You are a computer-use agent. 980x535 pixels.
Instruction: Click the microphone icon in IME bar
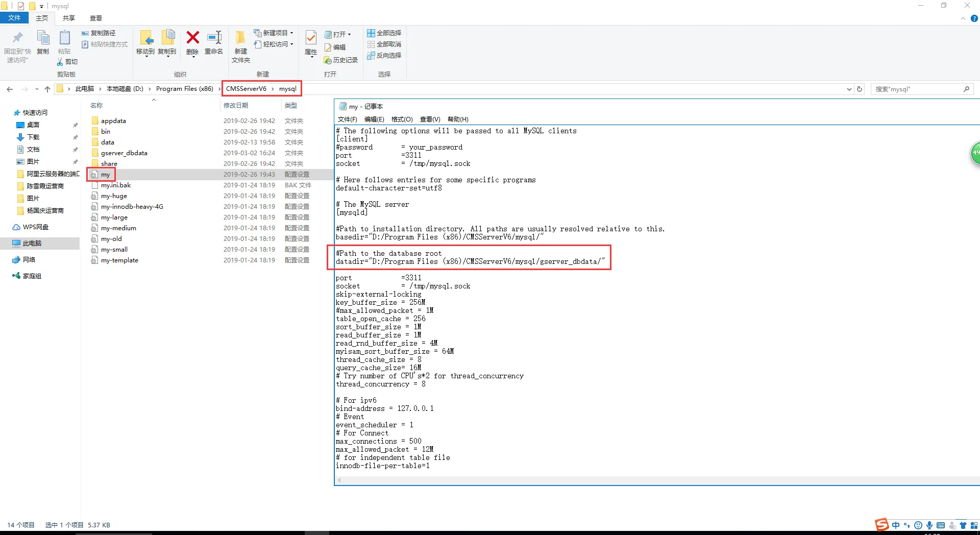(x=929, y=525)
